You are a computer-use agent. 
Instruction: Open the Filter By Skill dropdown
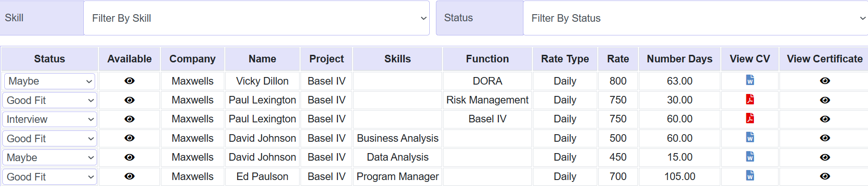coord(257,18)
